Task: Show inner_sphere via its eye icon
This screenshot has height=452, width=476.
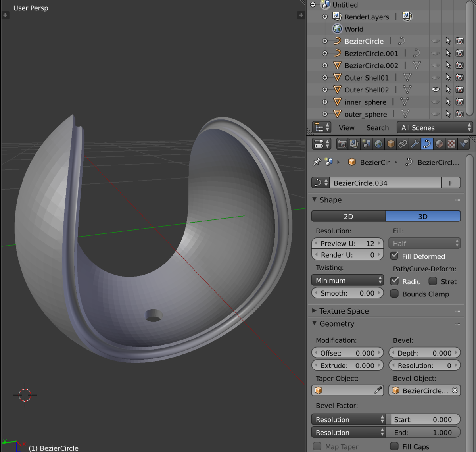Action: (x=436, y=102)
